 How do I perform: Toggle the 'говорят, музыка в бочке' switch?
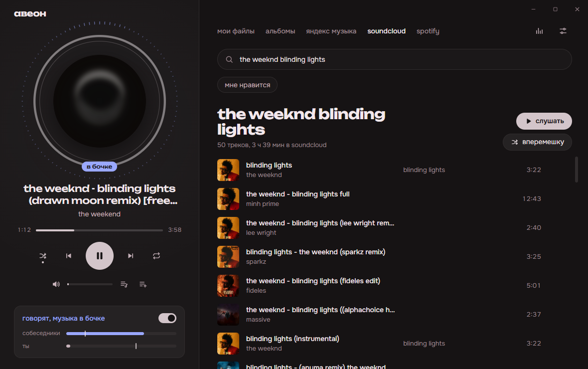pos(167,318)
